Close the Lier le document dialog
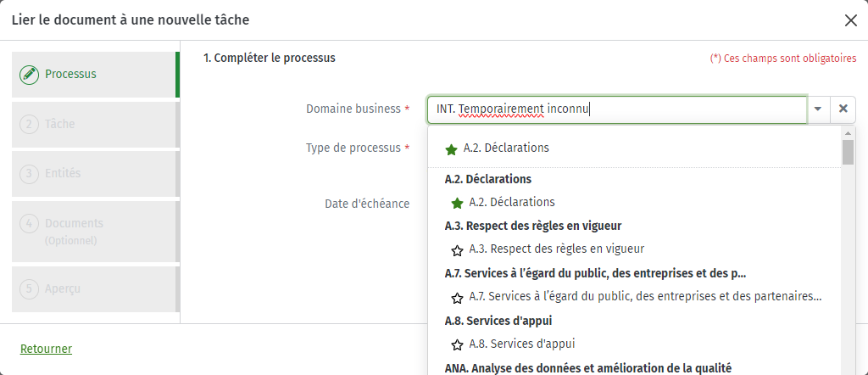Screen dimensions: 868x375 [x=851, y=20]
